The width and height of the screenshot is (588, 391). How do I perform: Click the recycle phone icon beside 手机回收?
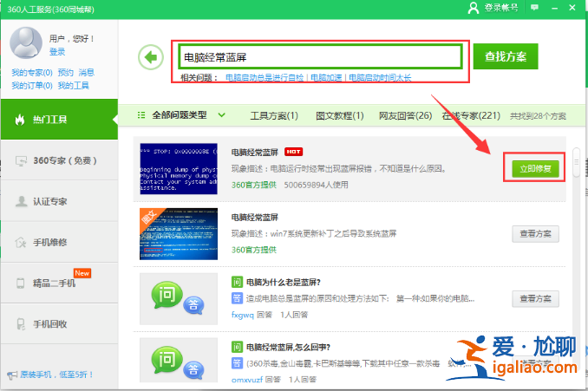click(21, 324)
